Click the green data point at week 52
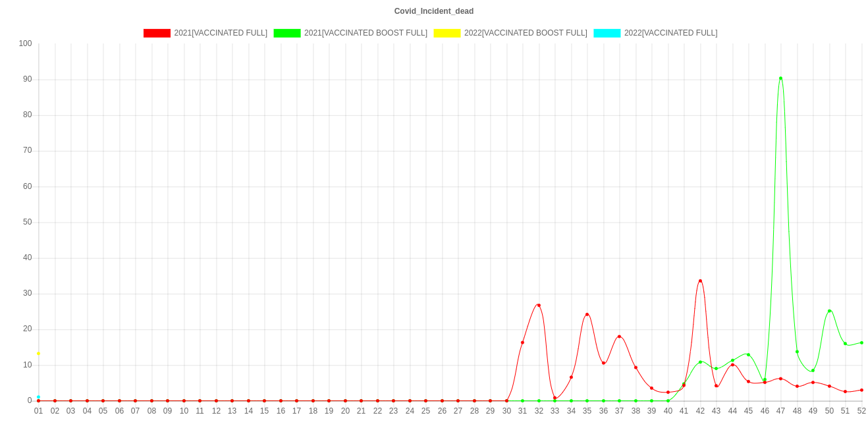The height and width of the screenshot is (434, 868). pos(861,342)
